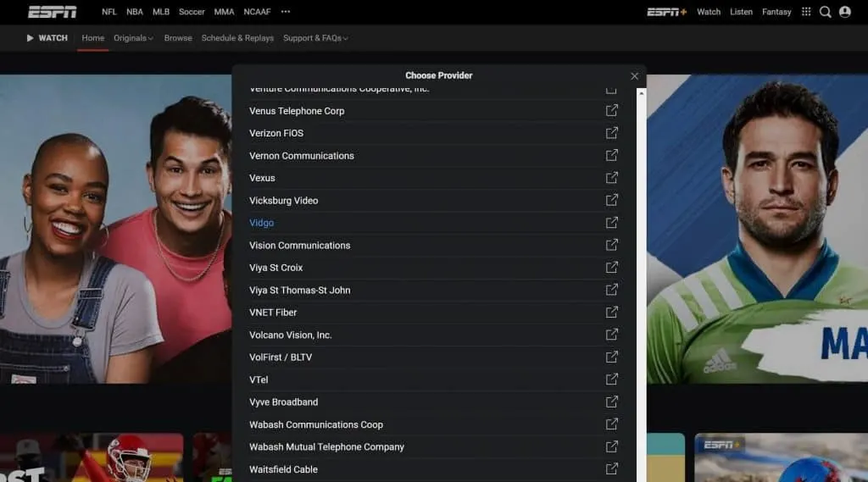Image resolution: width=868 pixels, height=482 pixels.
Task: Open the soccer player hero thumbnail
Action: click(757, 229)
